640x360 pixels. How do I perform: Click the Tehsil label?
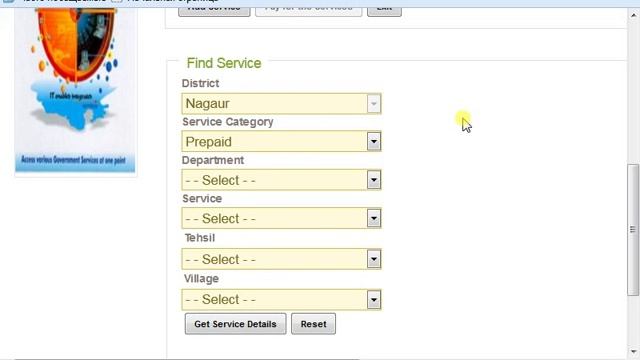tap(200, 238)
